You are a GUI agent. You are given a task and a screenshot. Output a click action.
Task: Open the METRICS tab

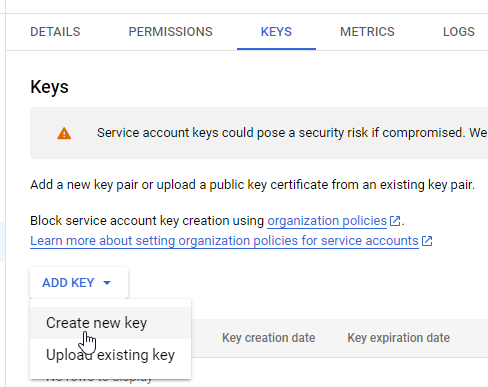click(367, 32)
